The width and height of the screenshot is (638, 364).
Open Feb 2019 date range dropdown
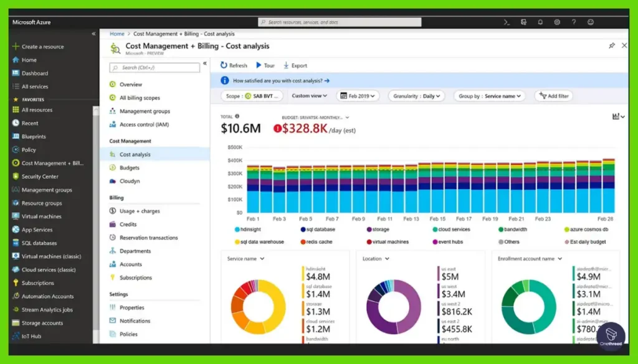point(358,96)
